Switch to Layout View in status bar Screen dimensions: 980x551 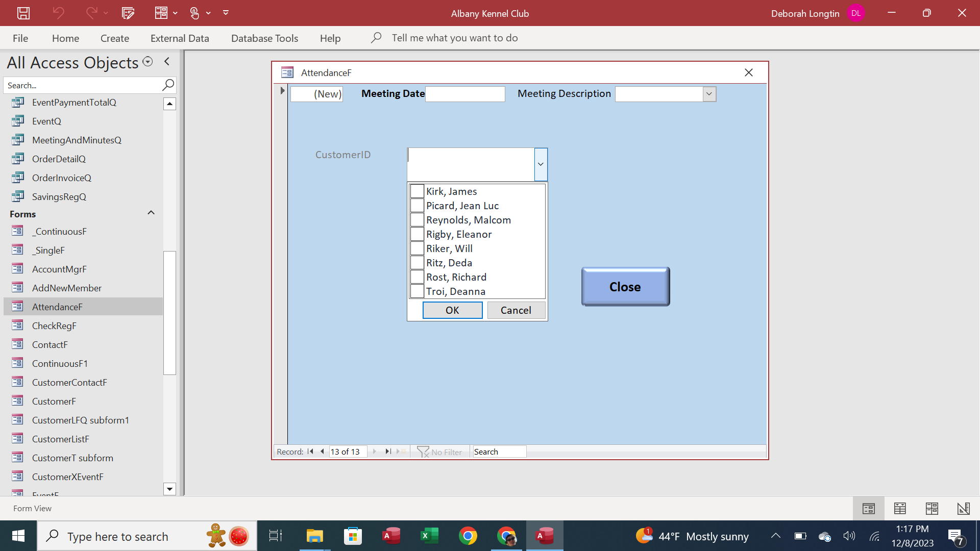coord(932,509)
